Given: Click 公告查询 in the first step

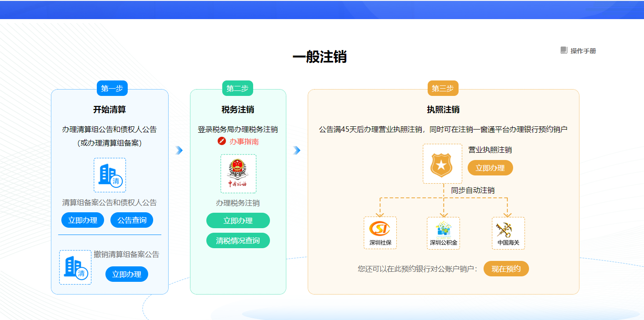Looking at the screenshot, I should click(131, 220).
